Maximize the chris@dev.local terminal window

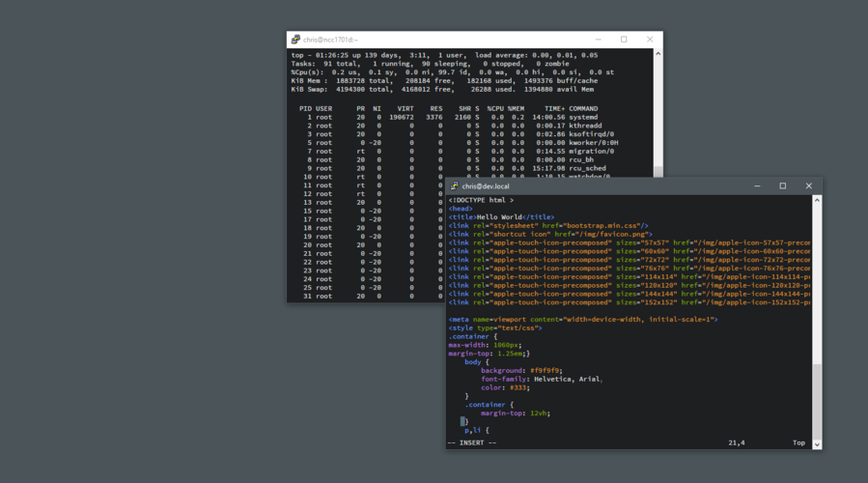(x=783, y=186)
